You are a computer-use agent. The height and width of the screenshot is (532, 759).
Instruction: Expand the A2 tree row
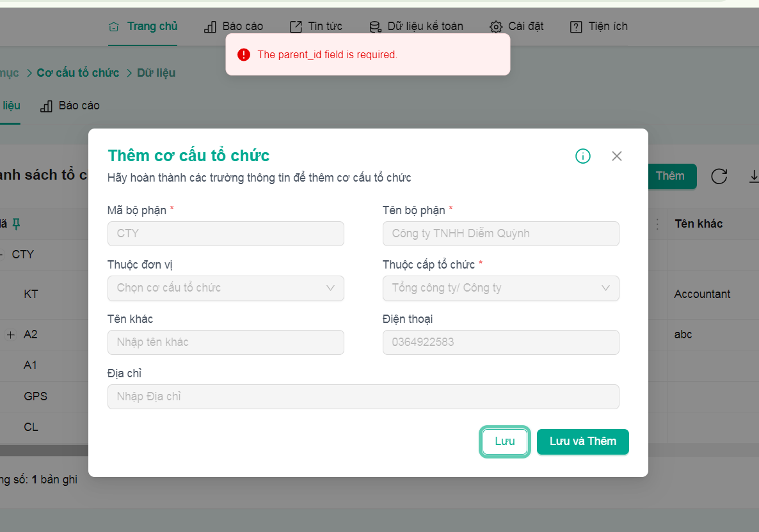click(11, 334)
